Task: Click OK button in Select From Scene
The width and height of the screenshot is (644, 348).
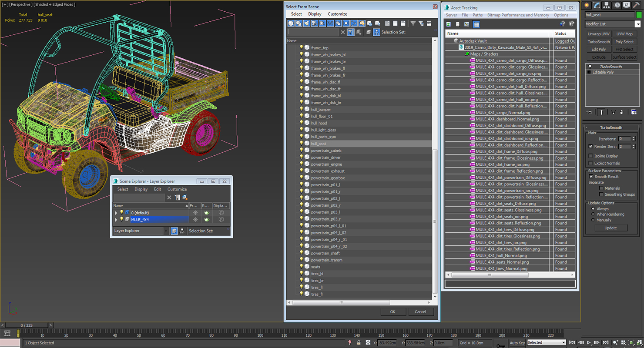Action: (x=393, y=311)
